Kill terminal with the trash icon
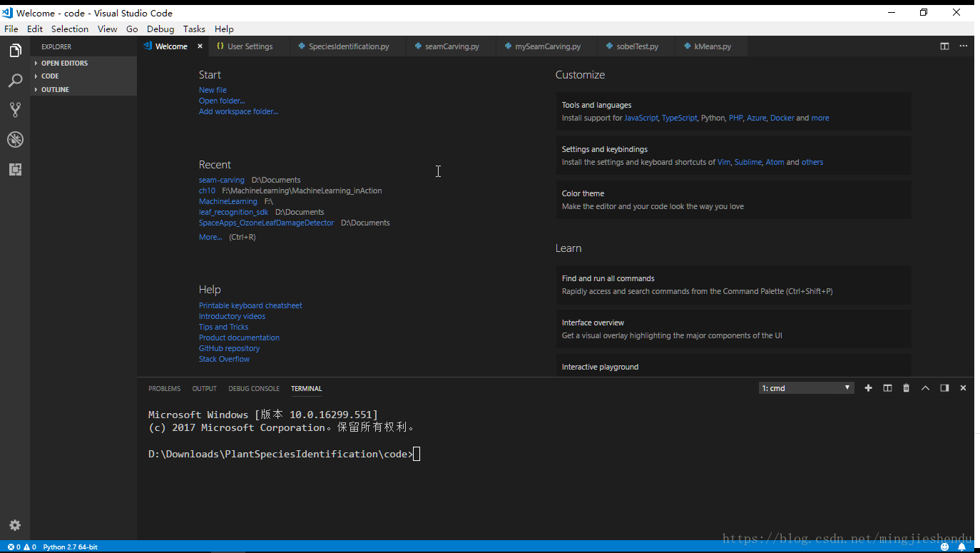 [x=907, y=388]
